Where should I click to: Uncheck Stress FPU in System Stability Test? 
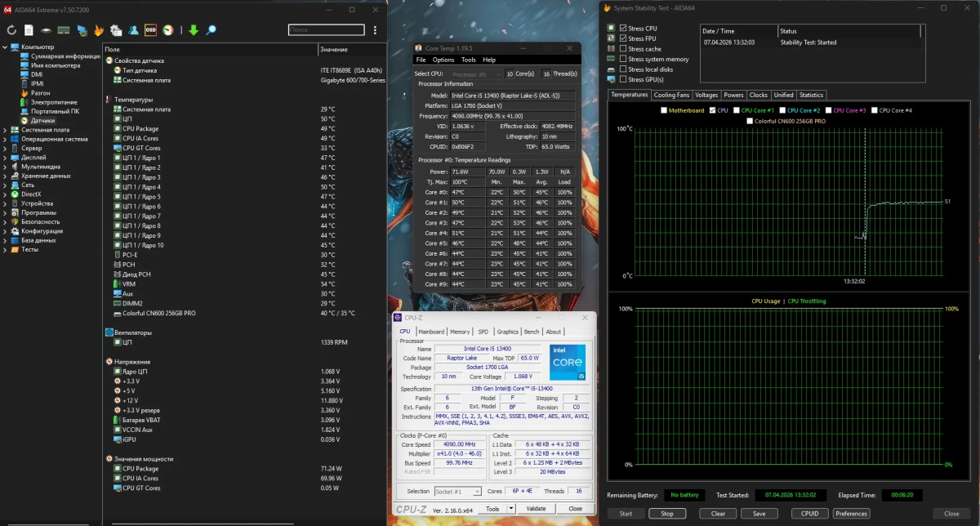tap(623, 38)
